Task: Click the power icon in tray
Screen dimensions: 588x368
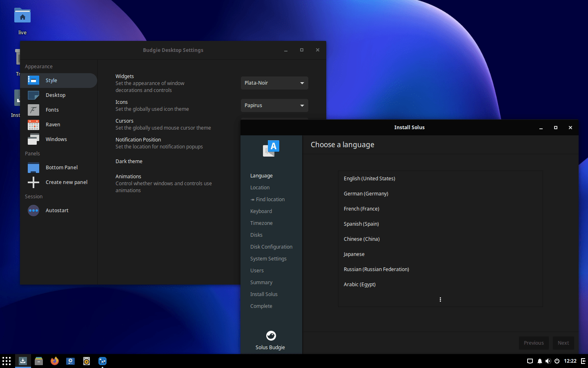Action: (x=557, y=361)
